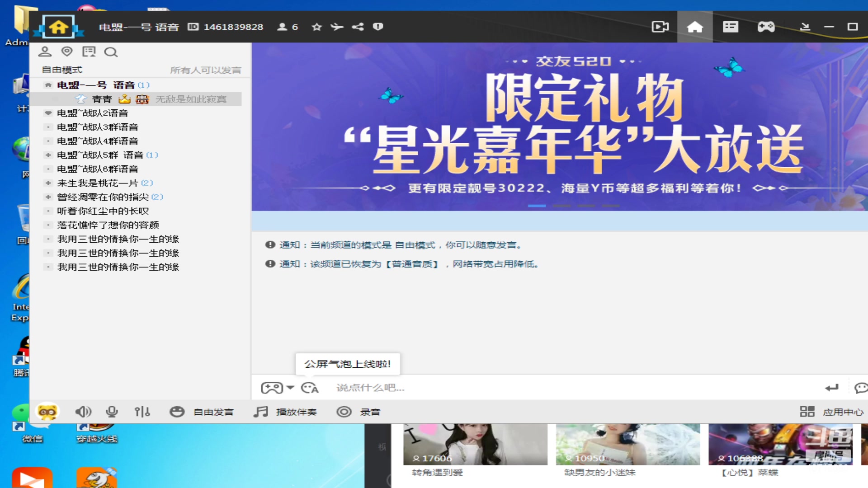Expand 来生我是桃花一片 channel
The height and width of the screenshot is (488, 868).
click(48, 183)
